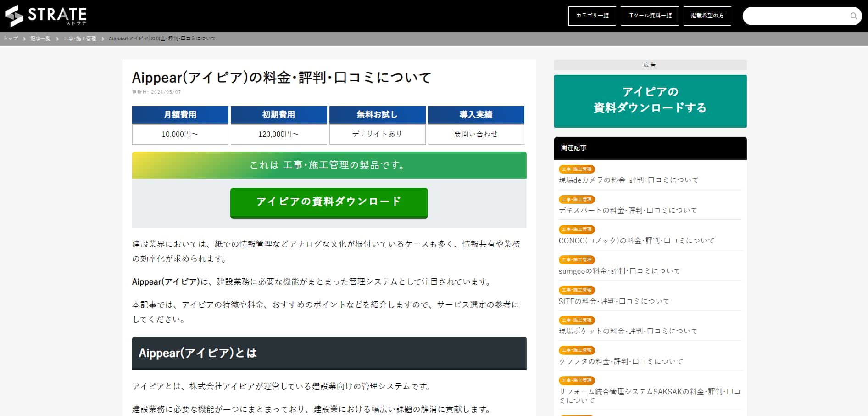
Task: Open リフォーム統合管理システムSAKSAK article link
Action: [649, 396]
